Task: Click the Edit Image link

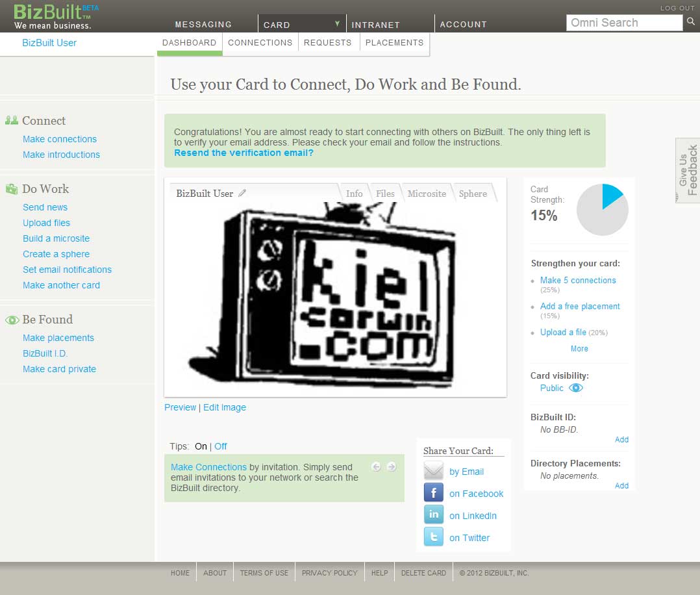Action: coord(225,407)
